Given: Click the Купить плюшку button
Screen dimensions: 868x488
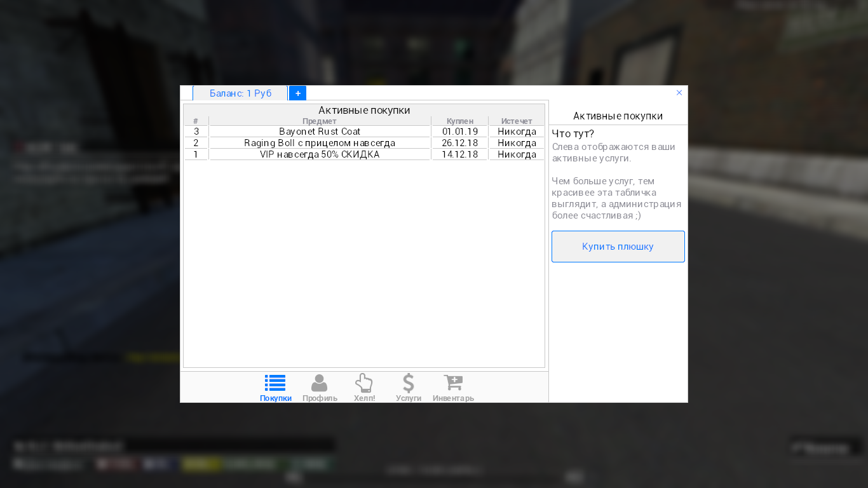Looking at the screenshot, I should [x=618, y=247].
